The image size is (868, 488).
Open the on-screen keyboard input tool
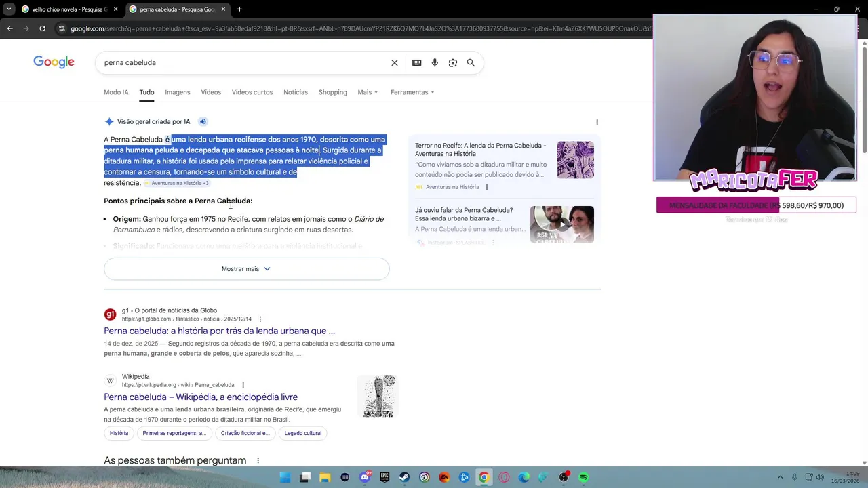[416, 62]
